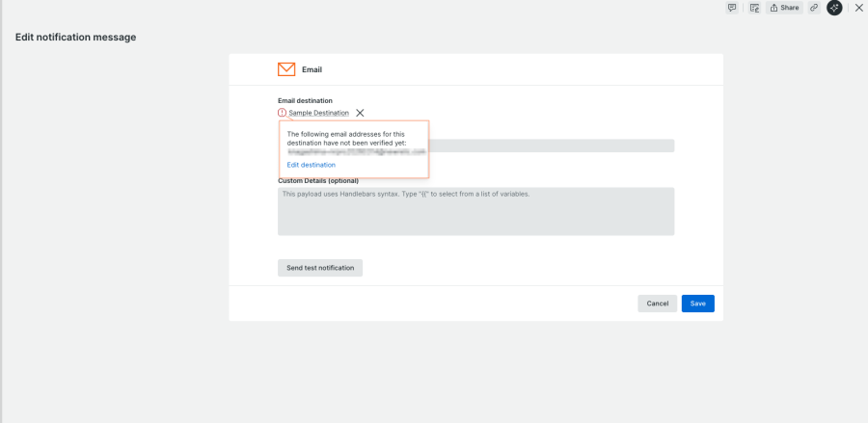Open the AI assistant sparkle icon
The image size is (868, 423).
[x=834, y=8]
